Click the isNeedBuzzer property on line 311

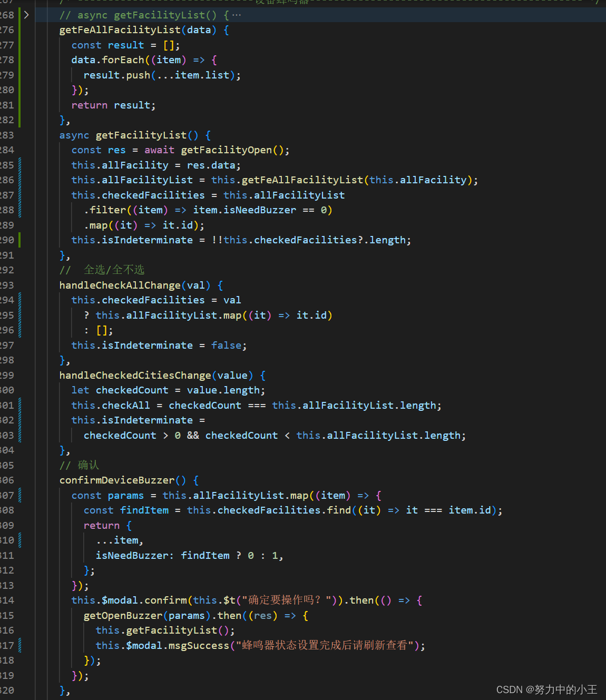[132, 555]
